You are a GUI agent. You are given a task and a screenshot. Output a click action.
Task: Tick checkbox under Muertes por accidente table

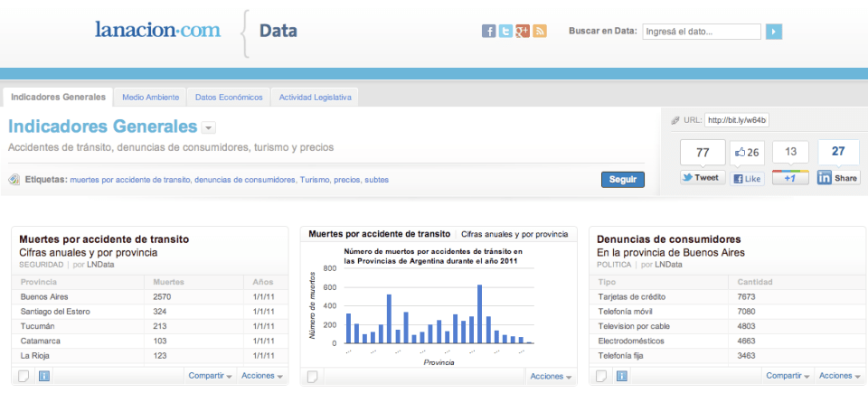pyautogui.click(x=24, y=376)
